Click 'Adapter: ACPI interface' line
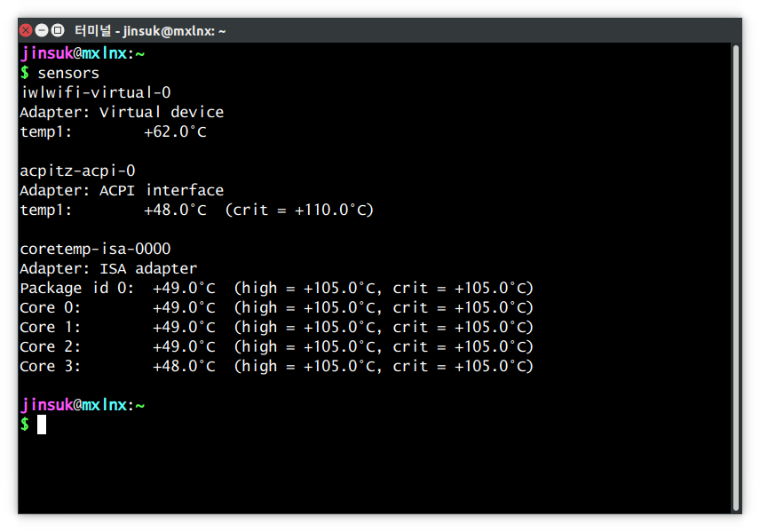Screen dimensions: 760x532 tap(122, 190)
